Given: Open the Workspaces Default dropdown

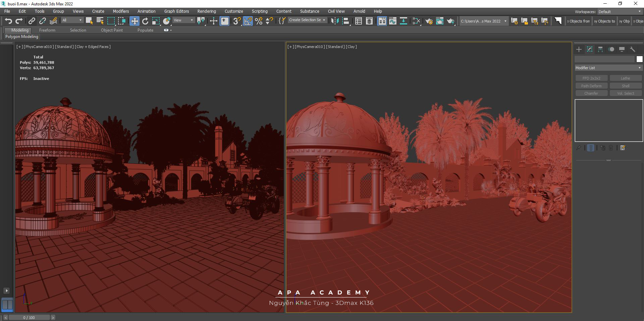Looking at the screenshot, I should 619,12.
